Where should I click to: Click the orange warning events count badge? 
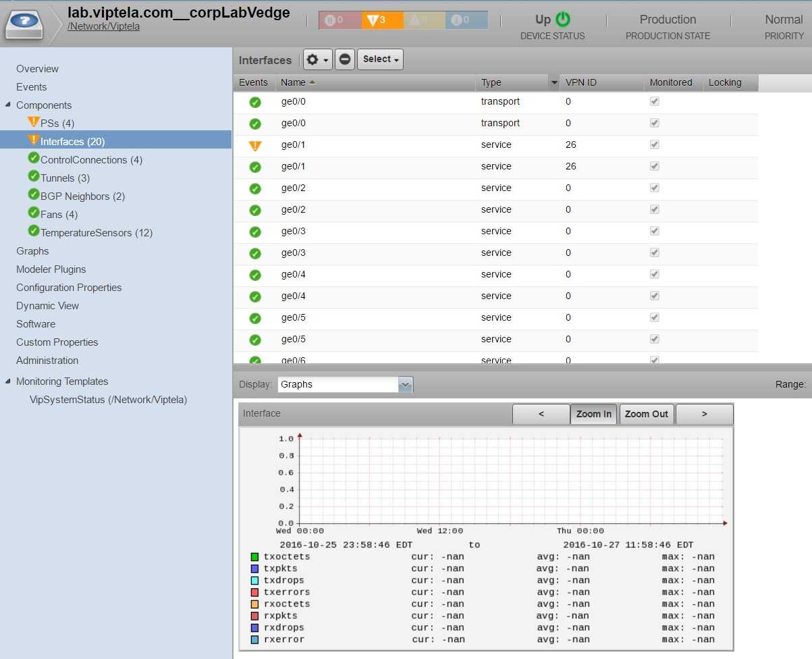click(381, 20)
